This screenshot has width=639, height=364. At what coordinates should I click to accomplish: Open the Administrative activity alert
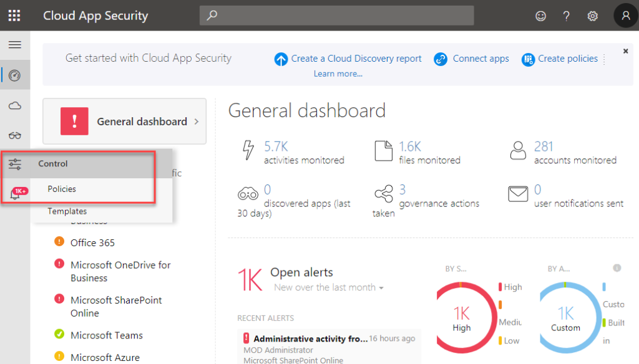[311, 338]
